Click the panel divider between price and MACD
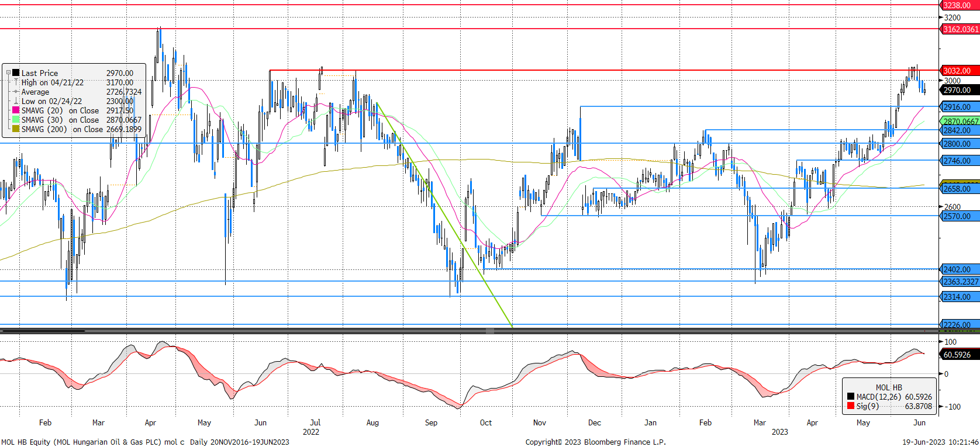980x447 pixels. [x=490, y=331]
